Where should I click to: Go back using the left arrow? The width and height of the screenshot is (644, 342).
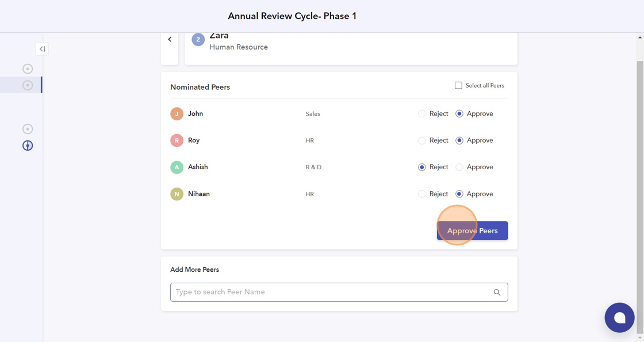[x=170, y=40]
